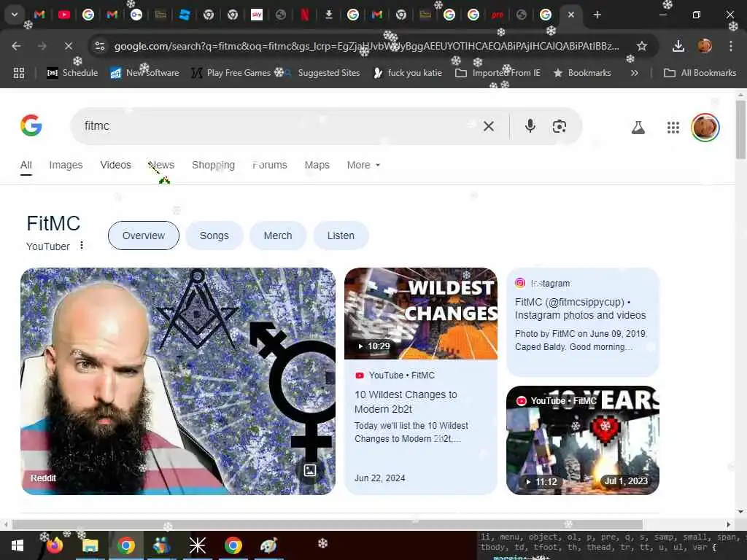Open the tab search chevron
The image size is (747, 560).
click(15, 15)
